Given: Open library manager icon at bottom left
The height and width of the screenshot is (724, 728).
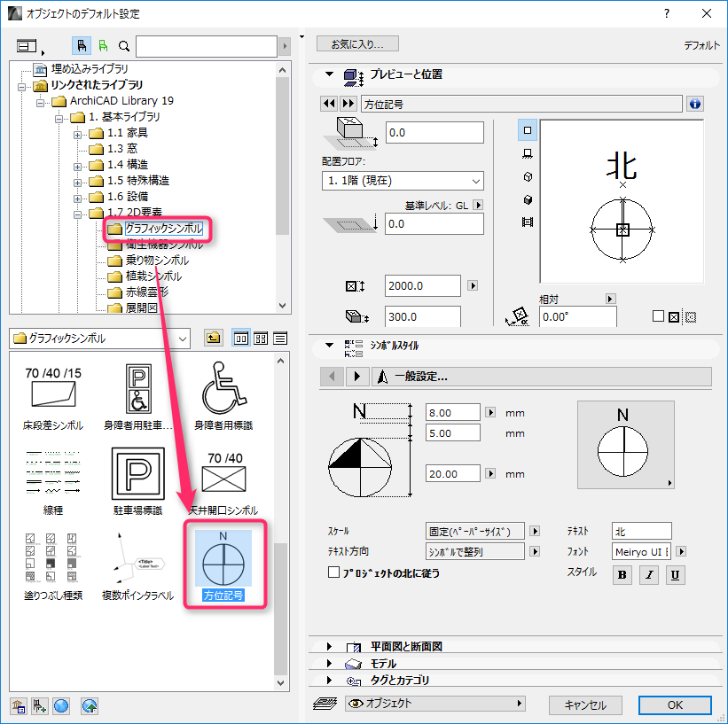Looking at the screenshot, I should [19, 706].
